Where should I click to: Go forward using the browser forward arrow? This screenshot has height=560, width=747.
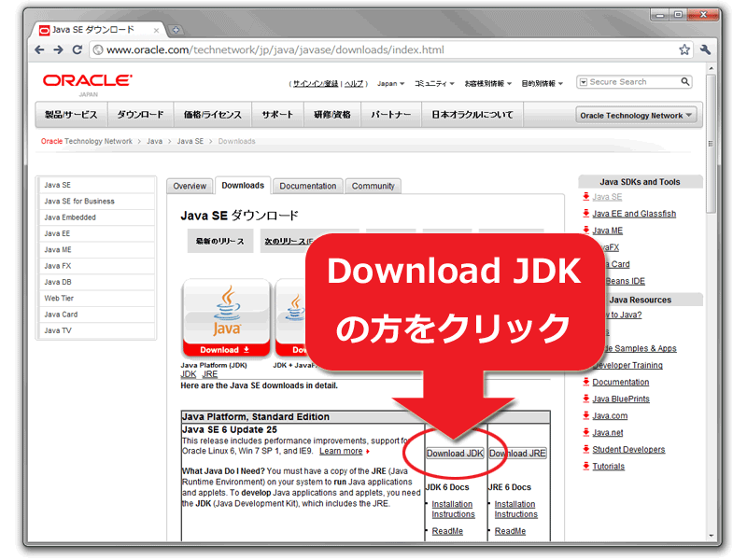[58, 49]
